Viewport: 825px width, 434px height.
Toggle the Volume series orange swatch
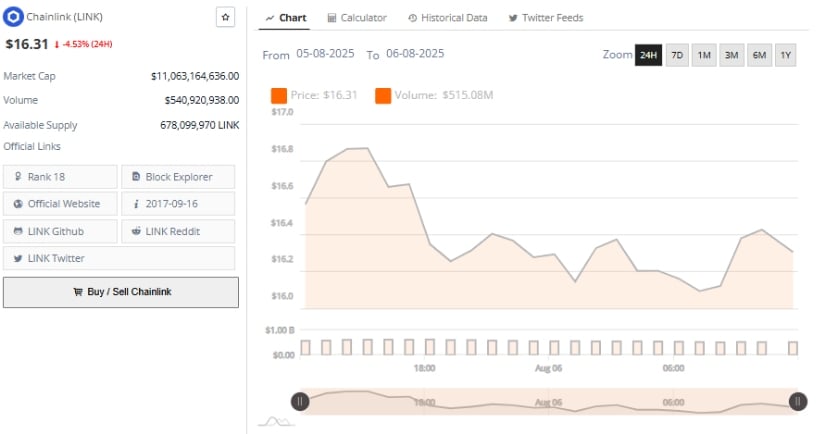[383, 96]
